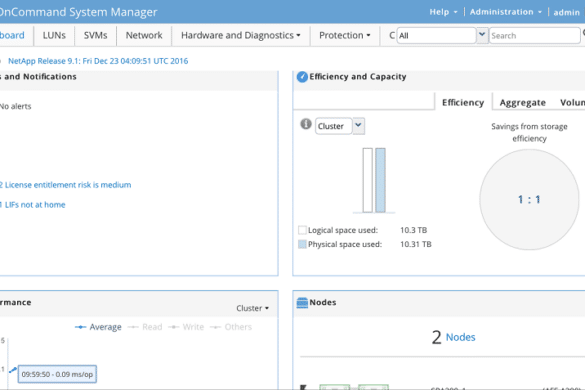Select the Volume tab
The image size is (585, 390).
572,102
